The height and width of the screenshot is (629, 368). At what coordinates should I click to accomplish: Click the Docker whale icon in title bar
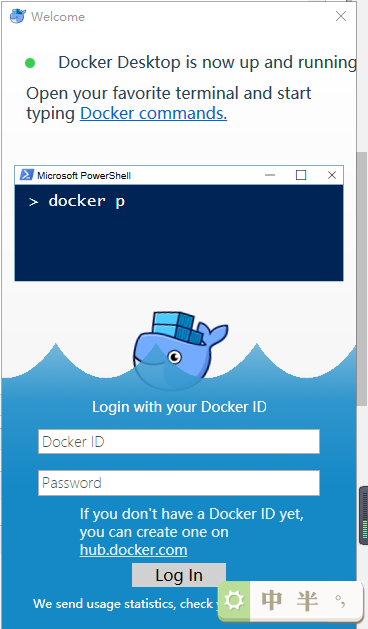[x=18, y=16]
